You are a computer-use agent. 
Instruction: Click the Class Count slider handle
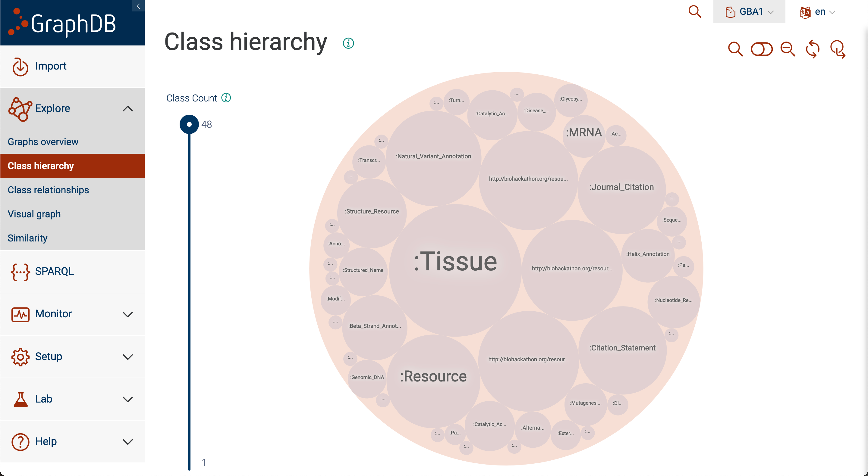click(189, 124)
